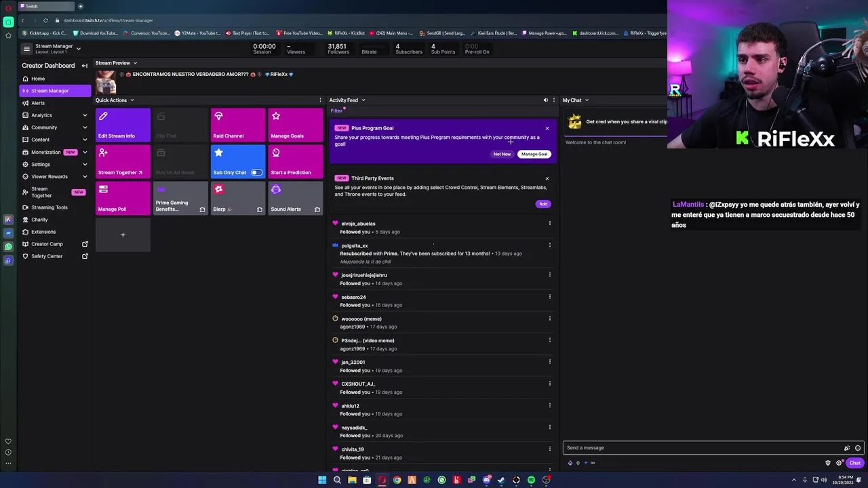Add a new quick action with plus tile
This screenshot has height=488, width=868.
click(x=123, y=235)
